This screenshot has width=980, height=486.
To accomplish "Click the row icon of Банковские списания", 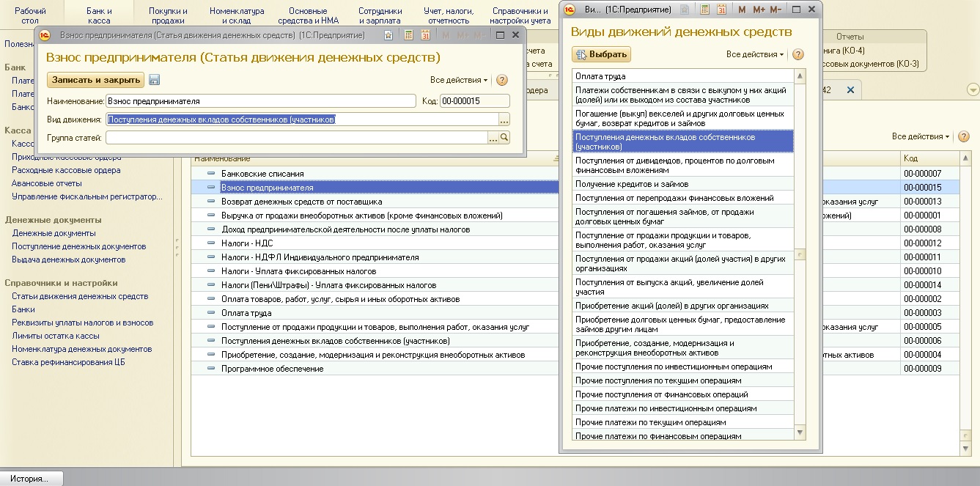I will [x=212, y=174].
